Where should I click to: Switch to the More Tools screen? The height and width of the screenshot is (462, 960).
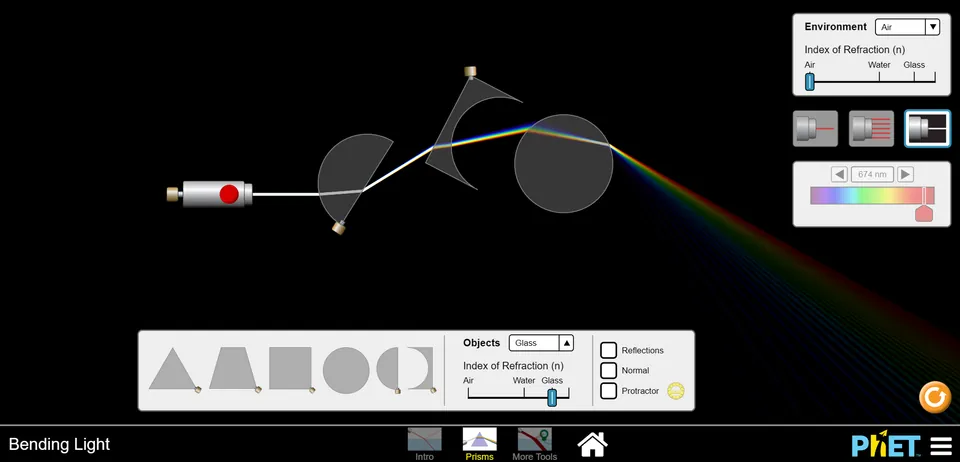click(534, 444)
